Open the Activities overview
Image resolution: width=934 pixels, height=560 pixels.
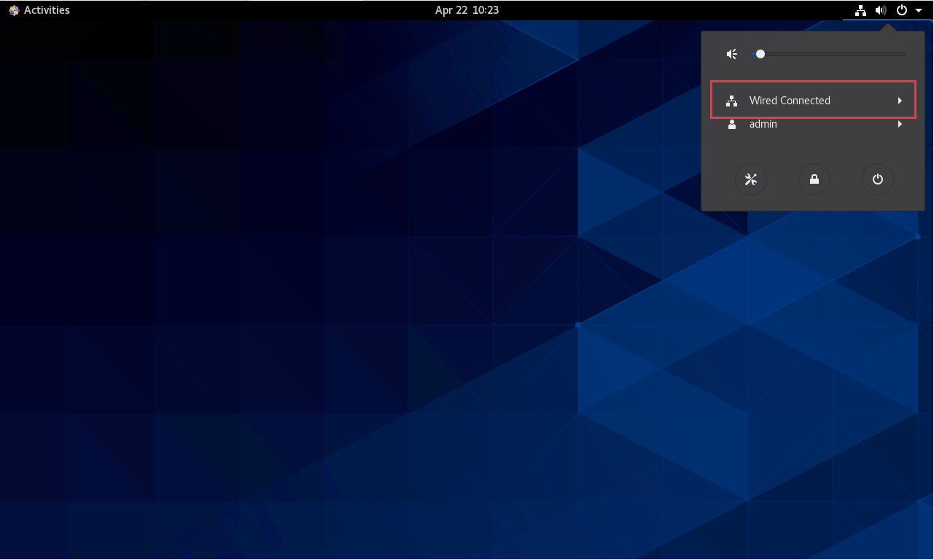39,10
